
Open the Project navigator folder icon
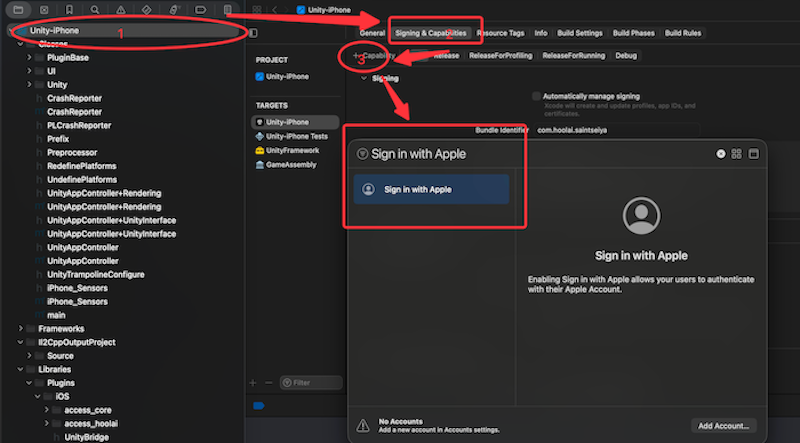click(17, 9)
